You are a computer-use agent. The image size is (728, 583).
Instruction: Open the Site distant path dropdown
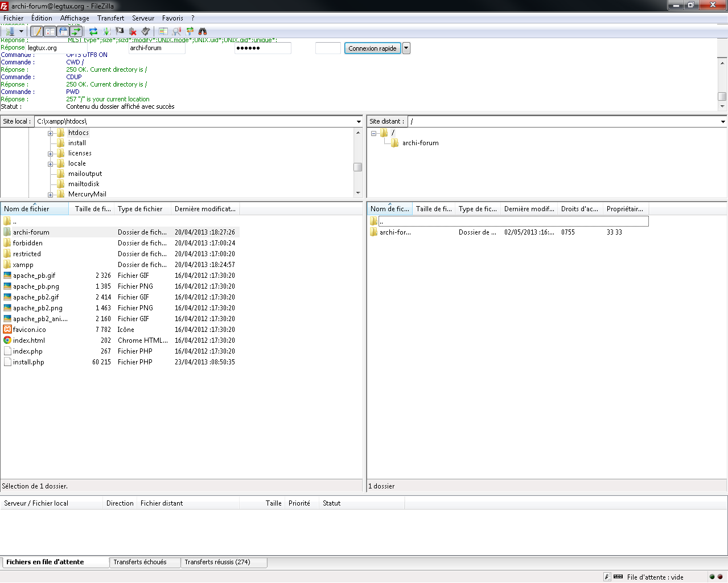[723, 121]
